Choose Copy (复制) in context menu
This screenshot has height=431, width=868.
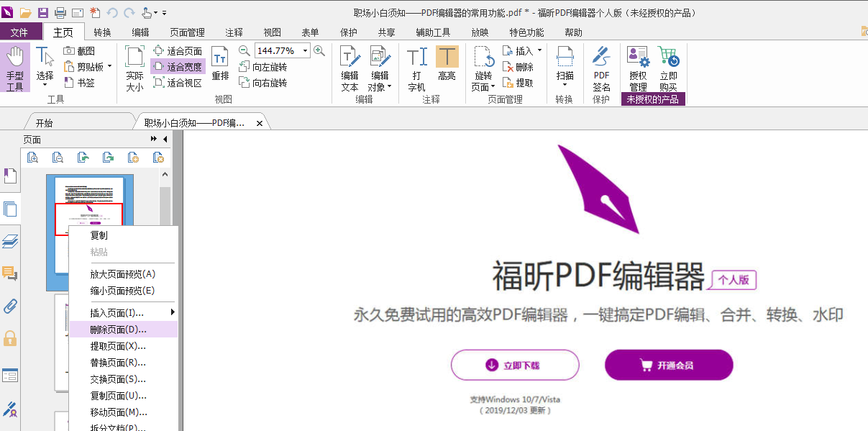point(124,235)
